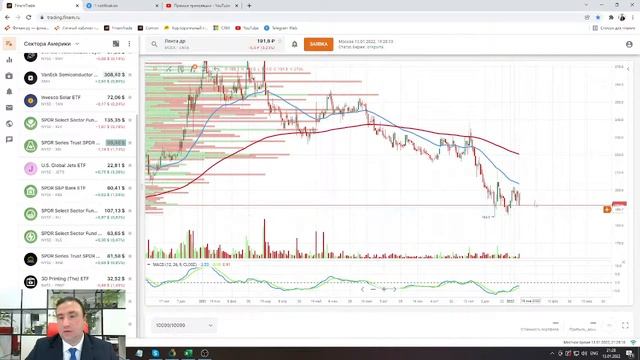Click the chart scroll-right arrow control

394,289
